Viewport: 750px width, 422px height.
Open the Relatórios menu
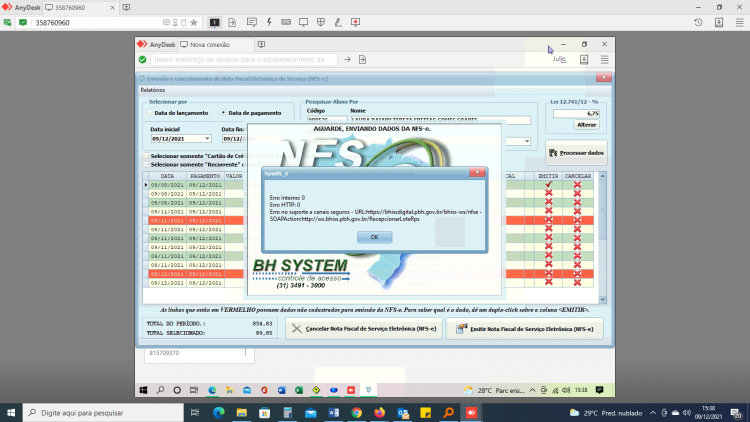[153, 90]
